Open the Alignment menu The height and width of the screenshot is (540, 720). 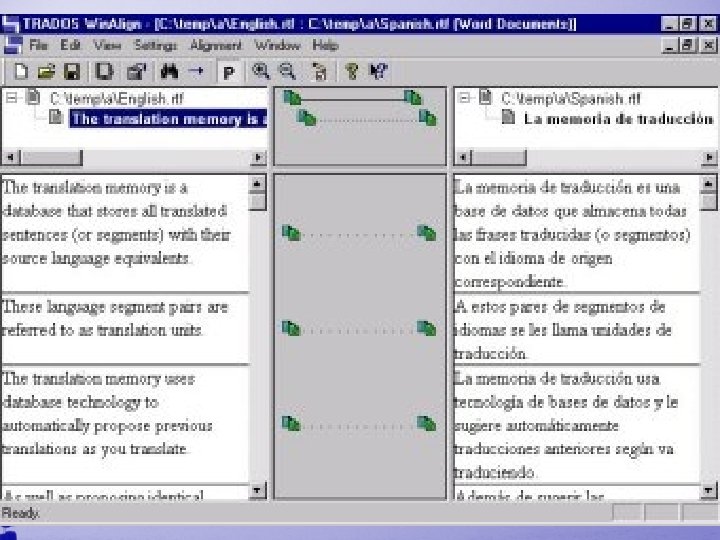click(215, 45)
